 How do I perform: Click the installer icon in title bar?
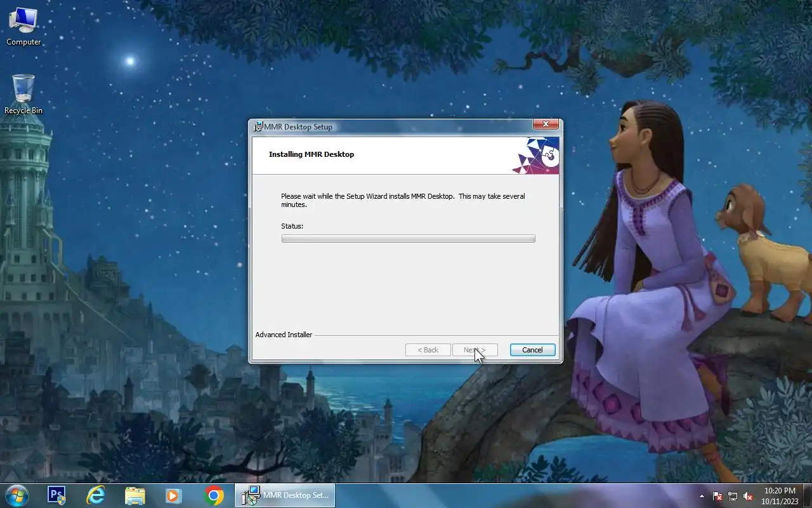(x=258, y=126)
